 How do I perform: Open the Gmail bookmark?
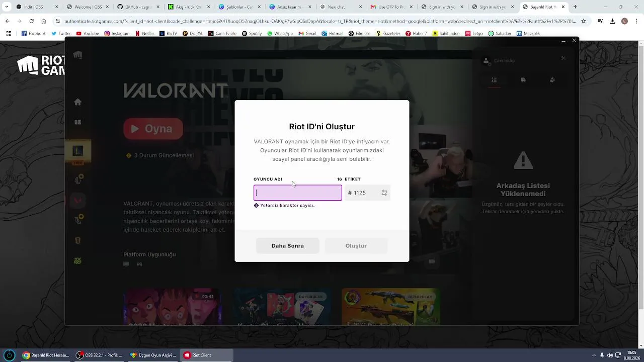click(307, 34)
